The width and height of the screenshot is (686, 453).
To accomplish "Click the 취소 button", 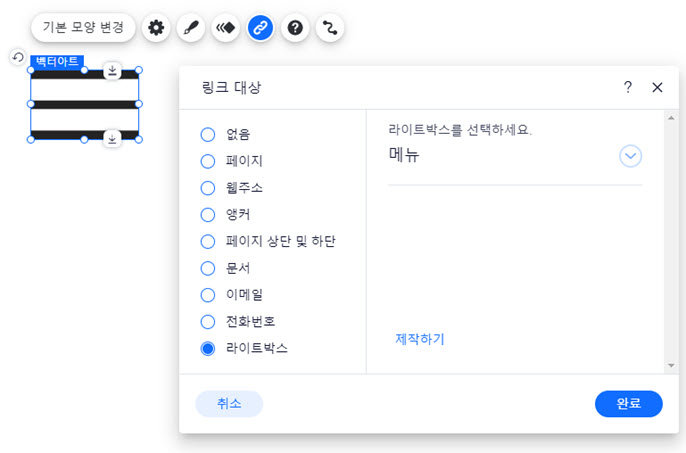I will 229,404.
